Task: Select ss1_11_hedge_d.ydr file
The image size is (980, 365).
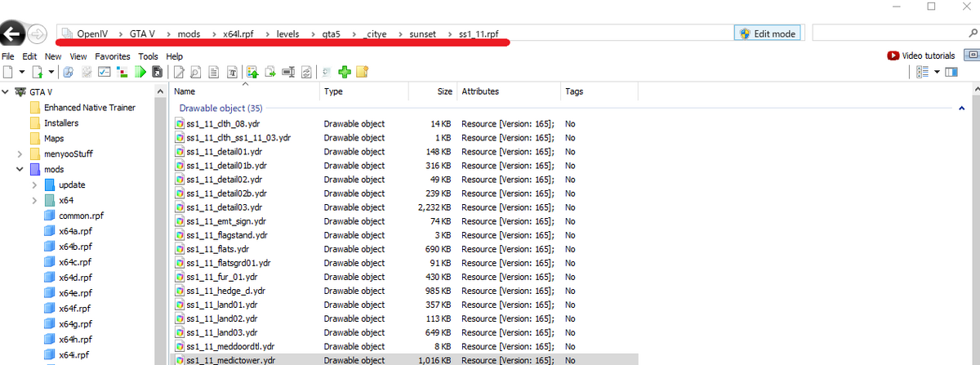Action: pyautogui.click(x=222, y=291)
